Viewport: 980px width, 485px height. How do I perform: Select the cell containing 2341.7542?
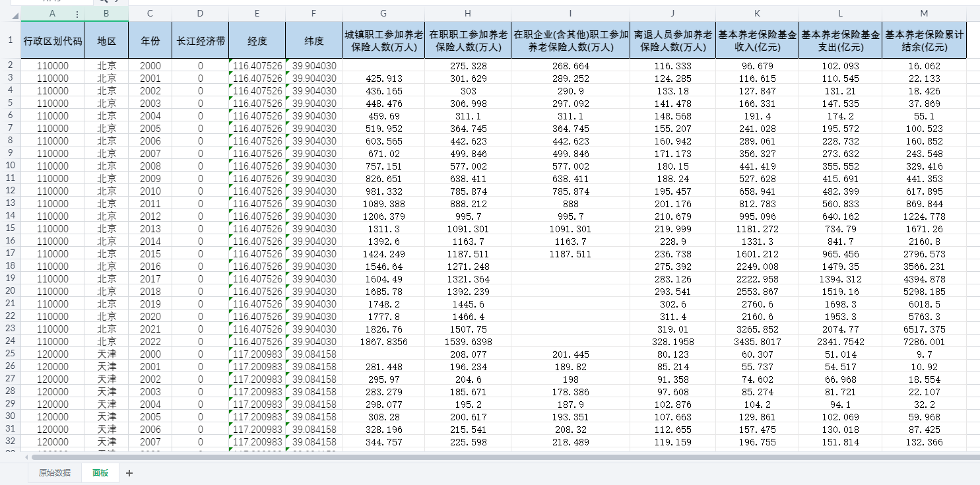tap(841, 341)
